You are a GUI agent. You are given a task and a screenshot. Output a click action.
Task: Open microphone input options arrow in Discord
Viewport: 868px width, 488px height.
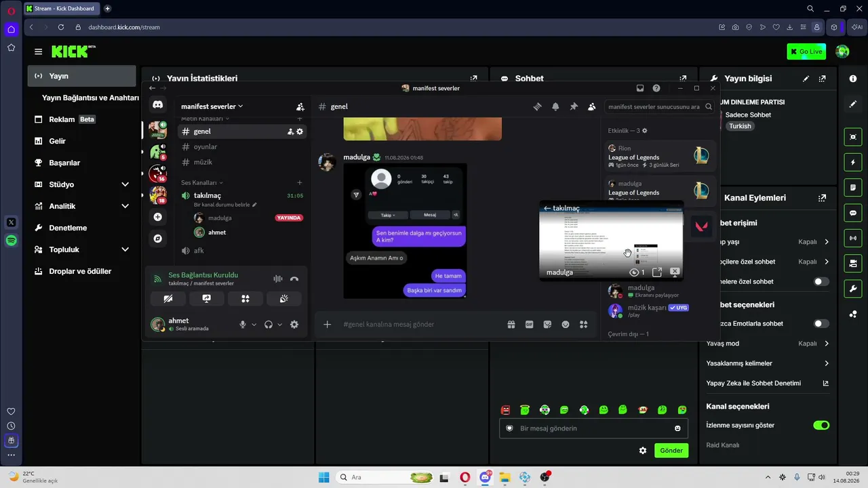pyautogui.click(x=254, y=325)
